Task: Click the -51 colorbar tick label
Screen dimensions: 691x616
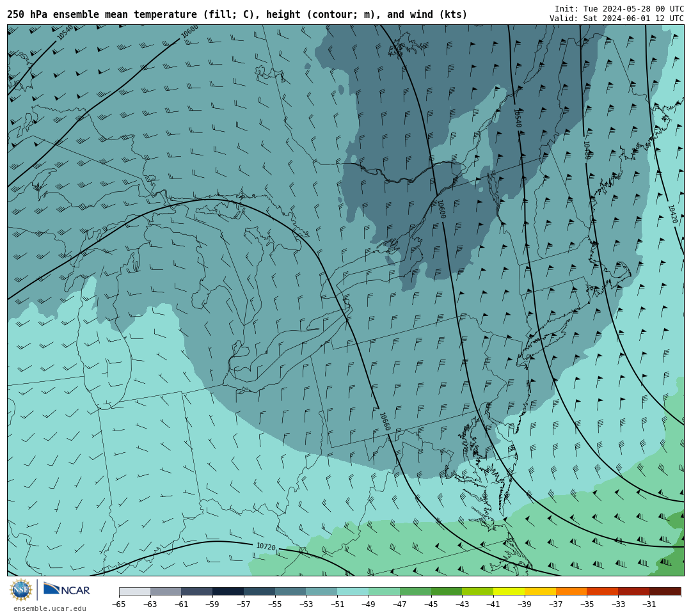Action: [337, 604]
